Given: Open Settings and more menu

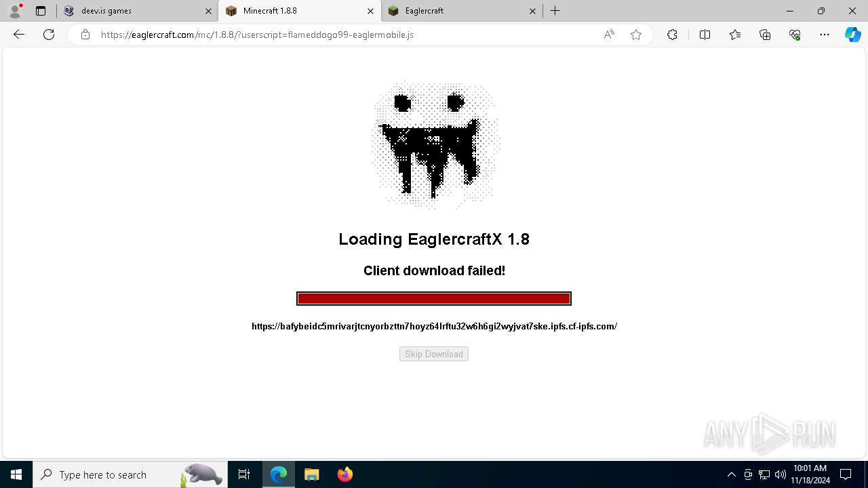Looking at the screenshot, I should (x=825, y=35).
